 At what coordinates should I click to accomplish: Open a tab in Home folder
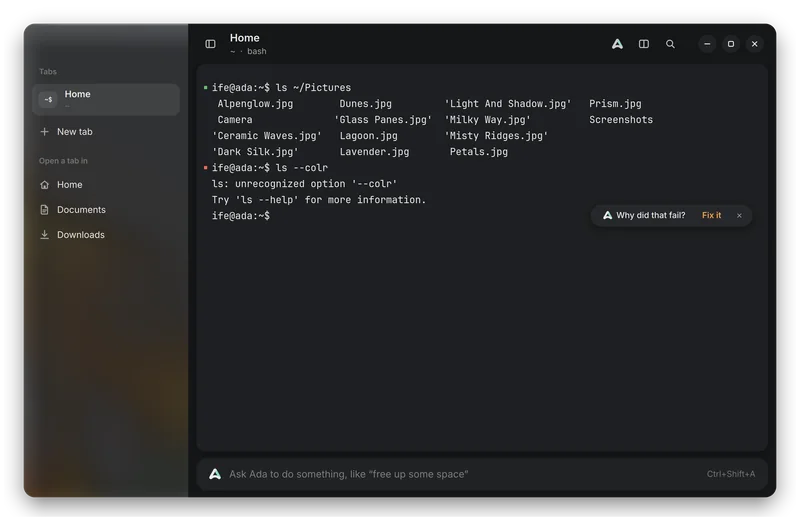pyautogui.click(x=106, y=185)
